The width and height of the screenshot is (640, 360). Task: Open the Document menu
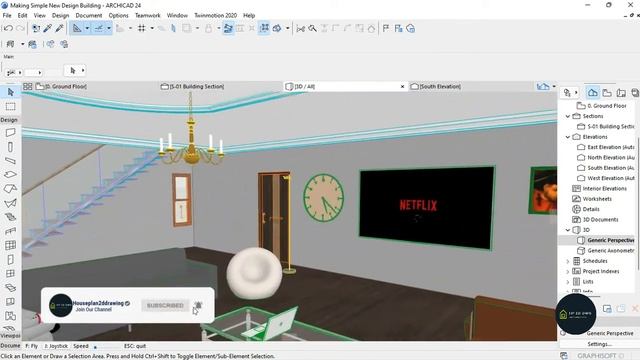pyautogui.click(x=89, y=15)
